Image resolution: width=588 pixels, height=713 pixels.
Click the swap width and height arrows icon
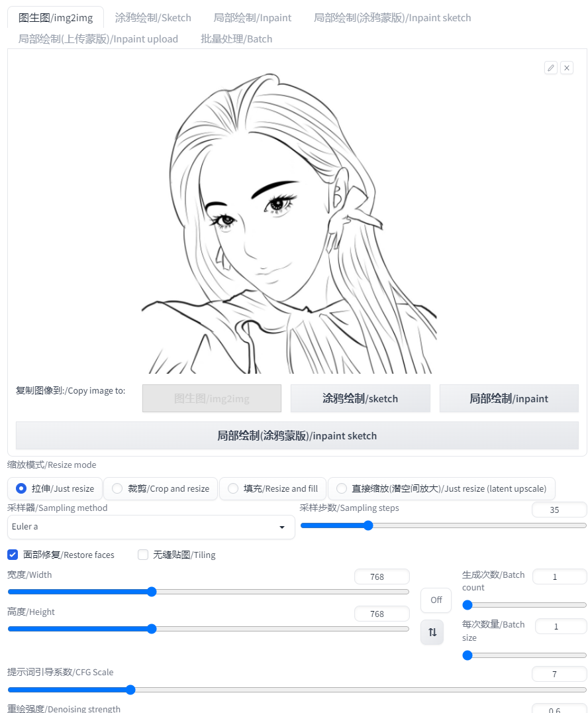pos(432,632)
